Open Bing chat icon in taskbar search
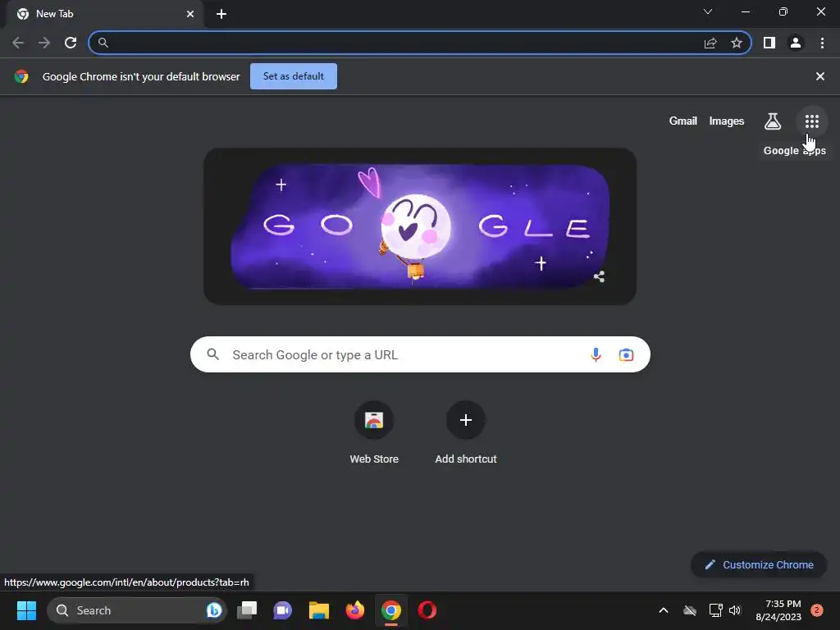This screenshot has height=630, width=840. (214, 610)
